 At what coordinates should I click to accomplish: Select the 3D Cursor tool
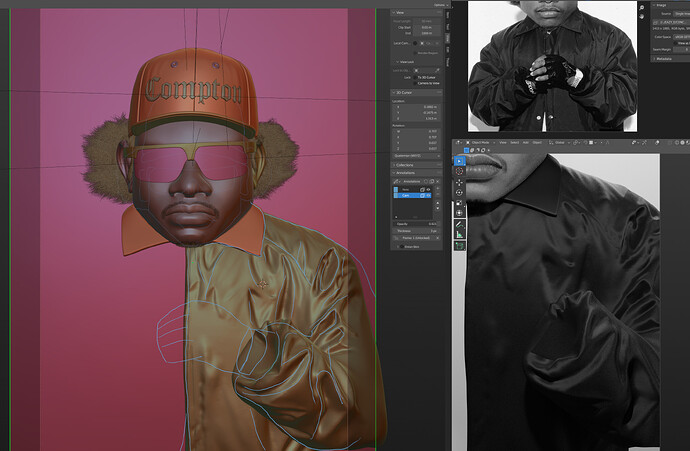[x=459, y=171]
